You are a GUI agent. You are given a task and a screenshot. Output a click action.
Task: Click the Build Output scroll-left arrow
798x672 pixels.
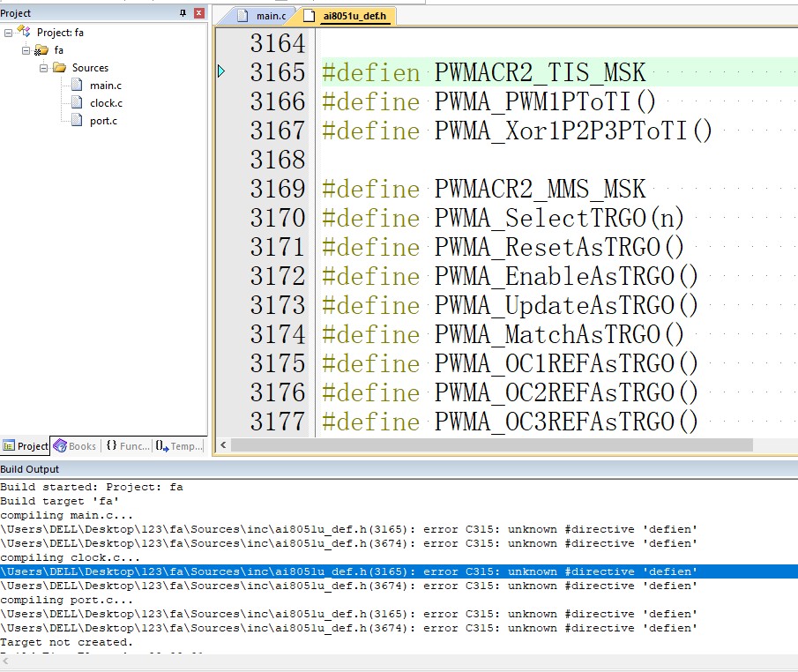click(5, 661)
